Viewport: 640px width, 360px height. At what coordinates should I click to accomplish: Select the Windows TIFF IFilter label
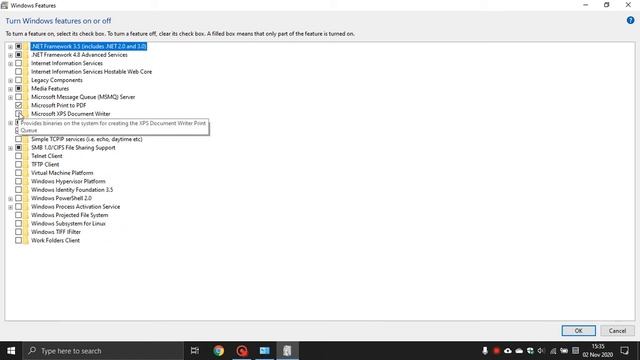coord(56,232)
